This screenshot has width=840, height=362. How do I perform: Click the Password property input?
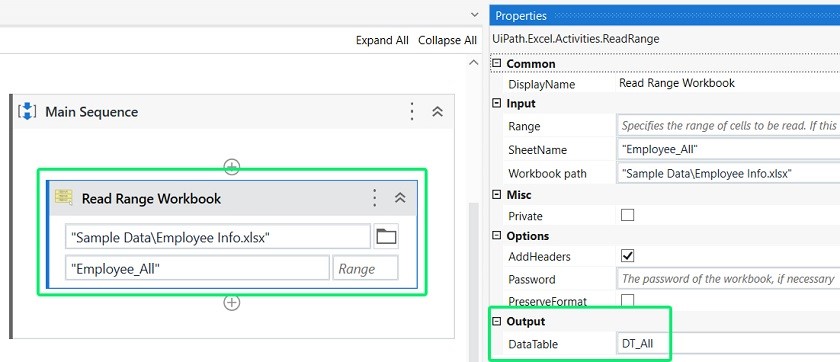tap(728, 279)
